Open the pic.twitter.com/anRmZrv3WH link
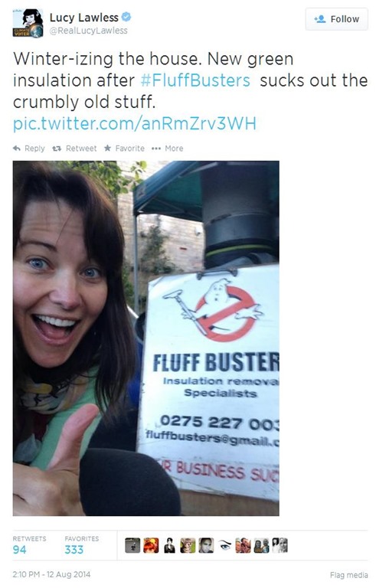Viewport: 386px width, 588px height. (x=135, y=123)
